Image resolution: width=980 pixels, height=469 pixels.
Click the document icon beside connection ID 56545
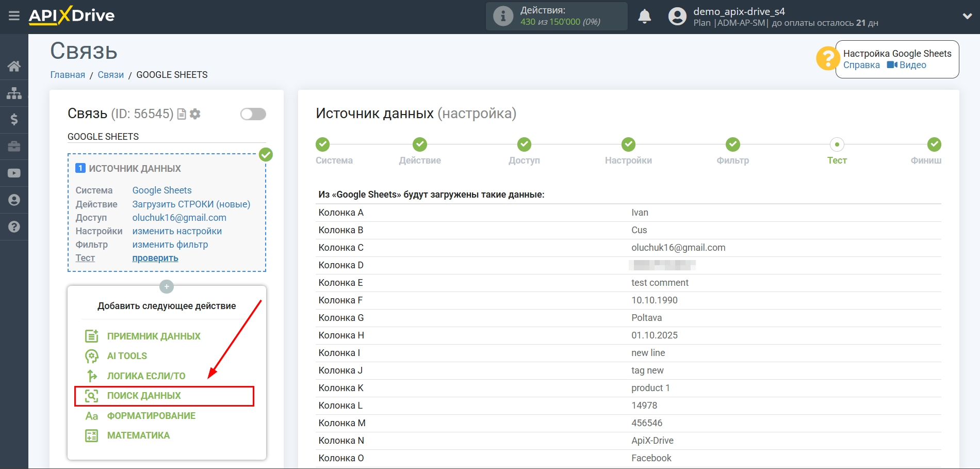tap(181, 114)
